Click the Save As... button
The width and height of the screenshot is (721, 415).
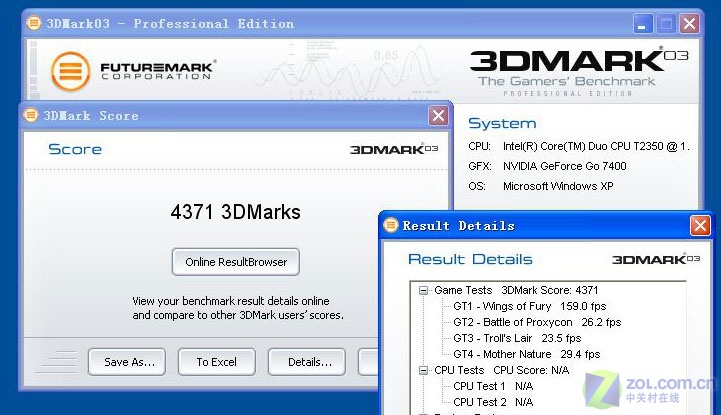(x=127, y=362)
